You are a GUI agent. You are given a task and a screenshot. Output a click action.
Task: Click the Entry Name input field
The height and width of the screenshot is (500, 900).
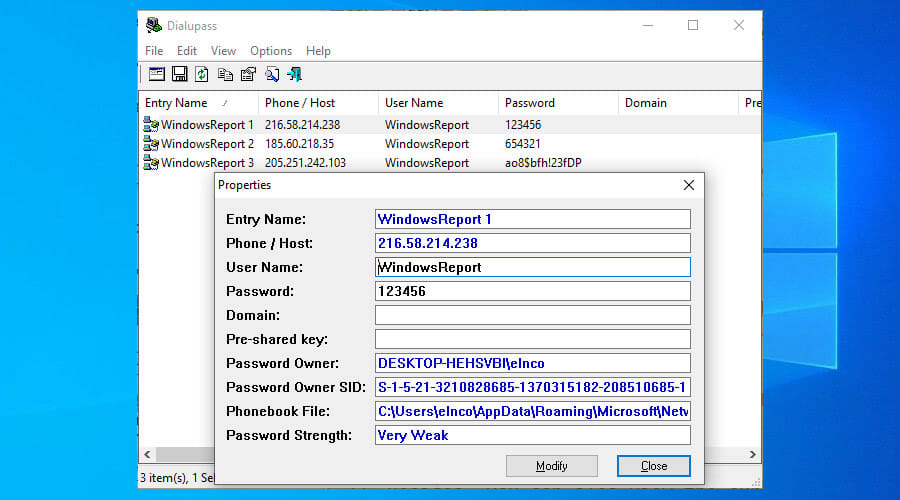(533, 219)
